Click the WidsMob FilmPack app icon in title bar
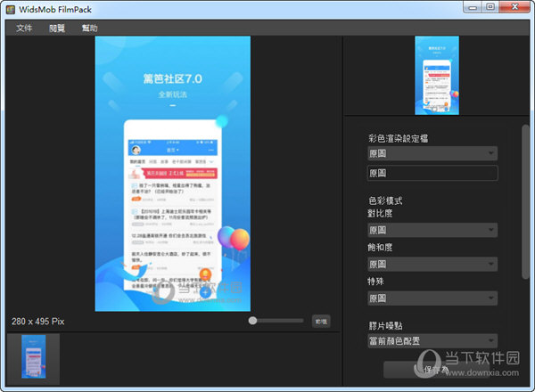 pos(11,10)
